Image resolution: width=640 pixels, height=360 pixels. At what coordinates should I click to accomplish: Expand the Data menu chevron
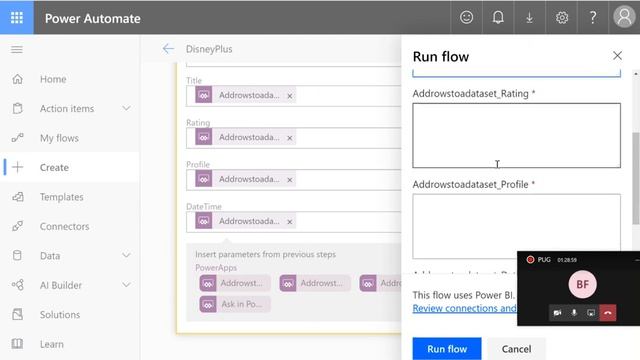(x=127, y=256)
